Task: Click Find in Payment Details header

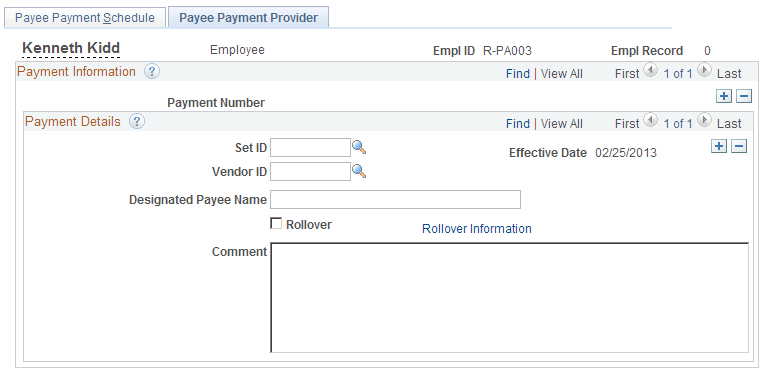Action: [518, 124]
